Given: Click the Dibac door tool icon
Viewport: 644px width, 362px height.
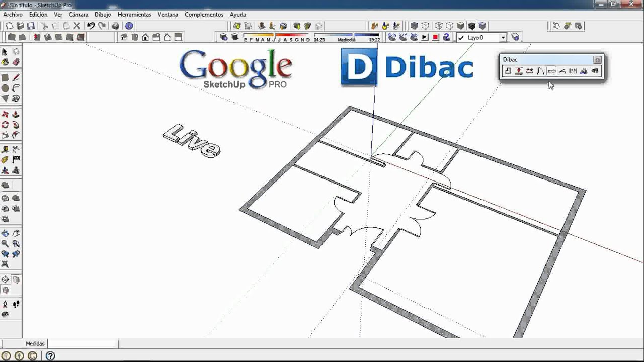Looking at the screenshot, I should pos(541,71).
